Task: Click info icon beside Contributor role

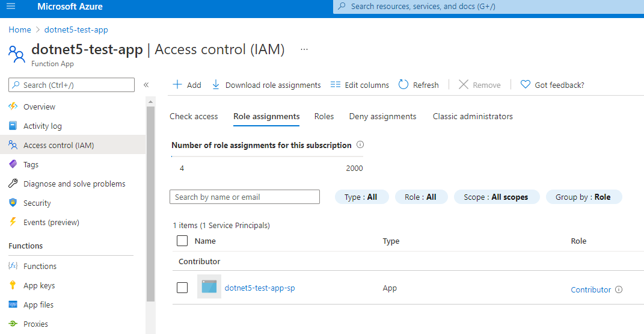Action: click(619, 289)
